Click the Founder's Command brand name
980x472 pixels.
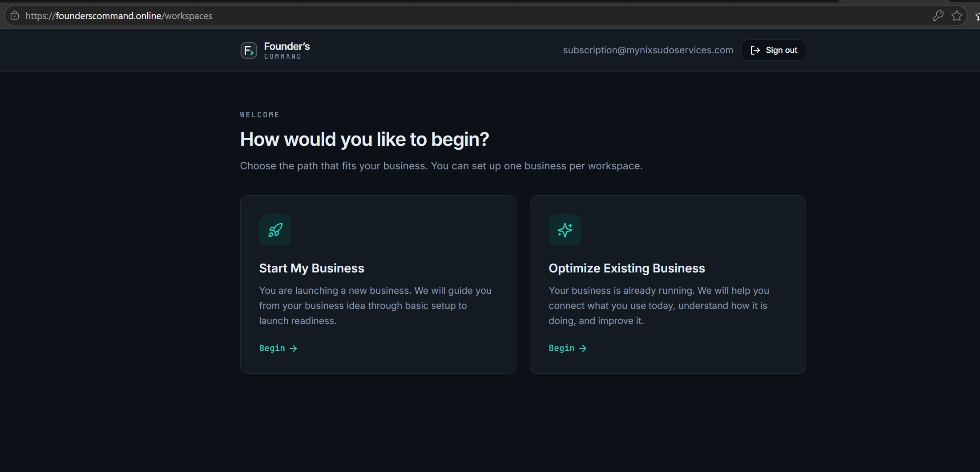pos(287,50)
